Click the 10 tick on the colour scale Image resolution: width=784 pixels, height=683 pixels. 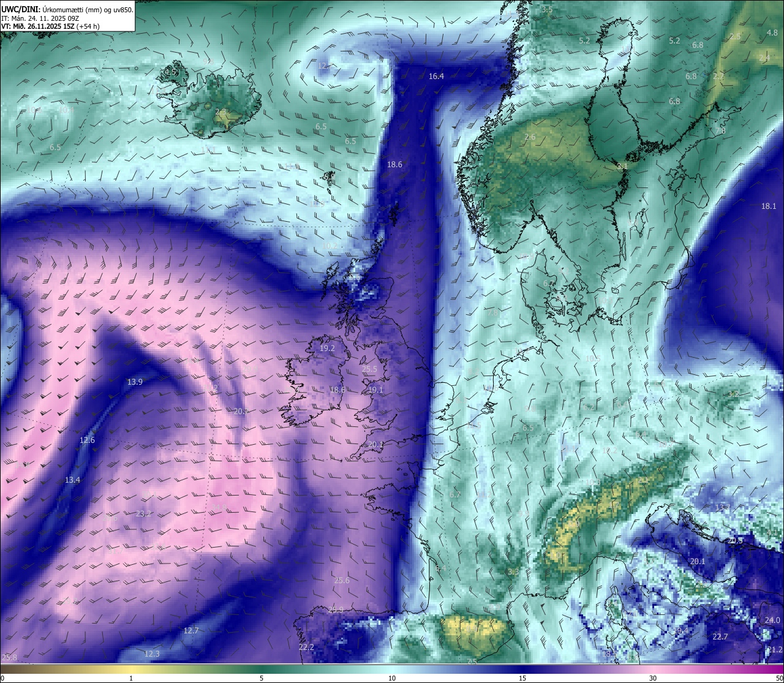(392, 678)
